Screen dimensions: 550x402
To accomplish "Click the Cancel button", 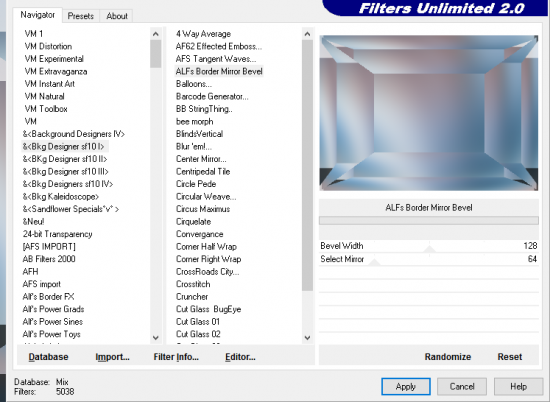I will coord(462,387).
